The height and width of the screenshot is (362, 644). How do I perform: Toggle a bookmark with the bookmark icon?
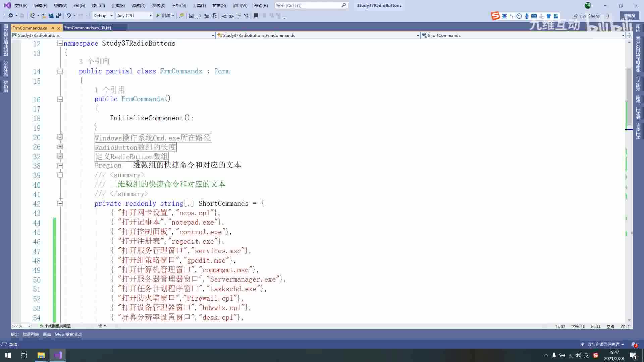pos(256,16)
